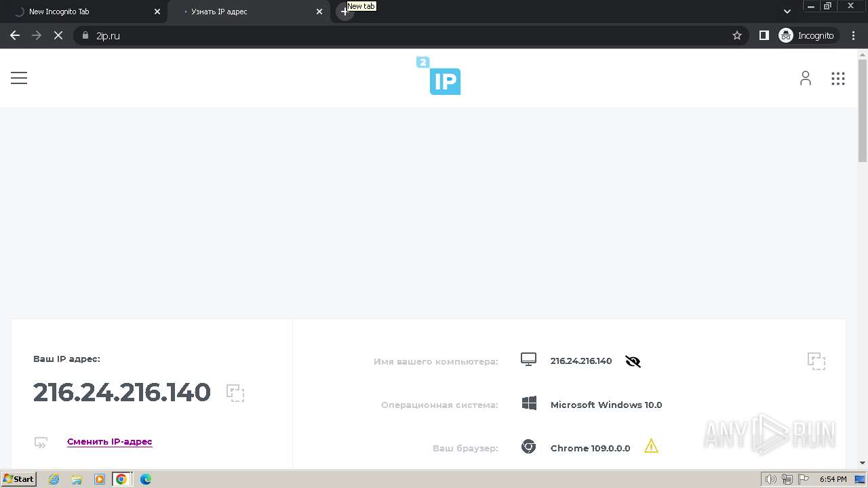View site info via lock icon
This screenshot has width=868, height=488.
pyautogui.click(x=85, y=35)
